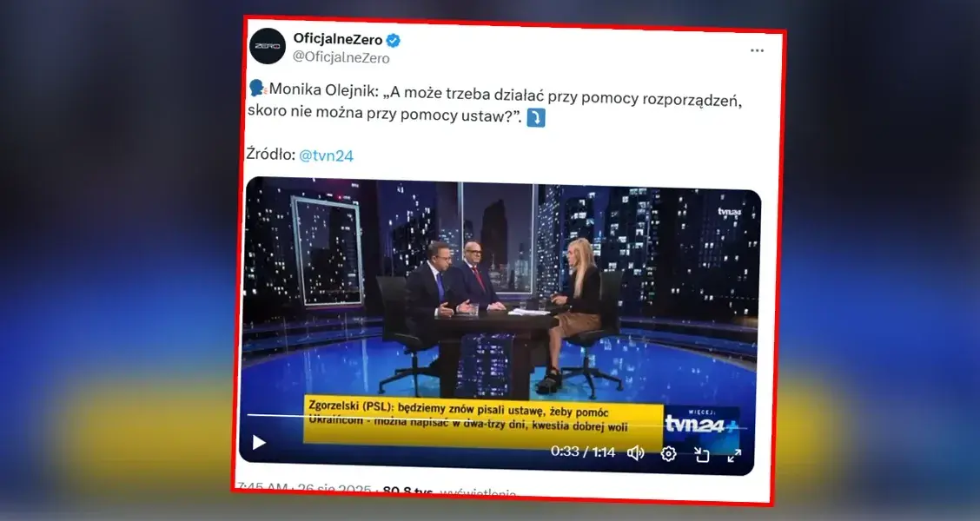Click the down-arrow emoji in tweet text
The width and height of the screenshot is (980, 521).
536,117
